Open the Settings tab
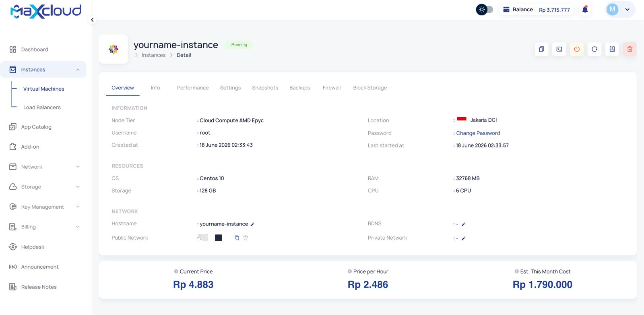Viewport: 644px width, 315px height. (230, 88)
